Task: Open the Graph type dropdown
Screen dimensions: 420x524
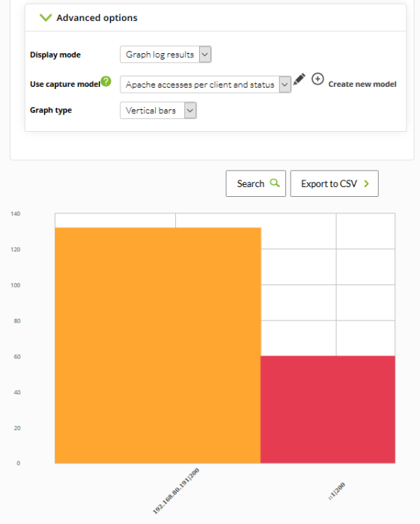Action: tap(158, 111)
